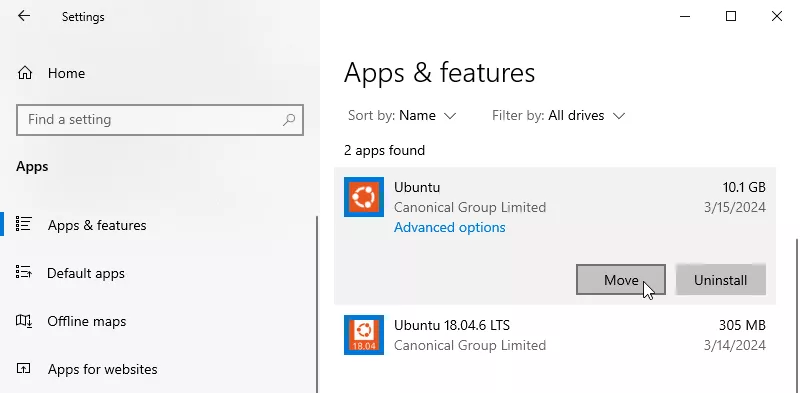
Task: Click the Ubuntu app logo icon
Action: (364, 197)
